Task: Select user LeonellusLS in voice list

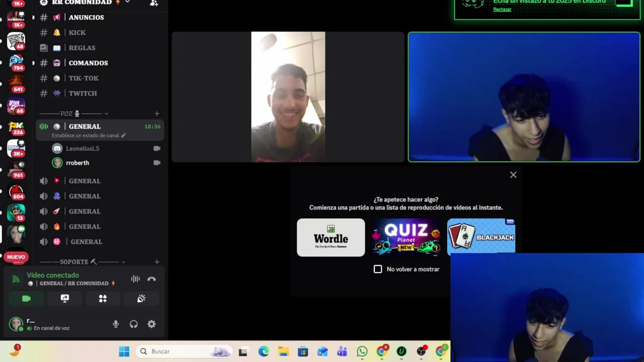Action: click(x=83, y=148)
